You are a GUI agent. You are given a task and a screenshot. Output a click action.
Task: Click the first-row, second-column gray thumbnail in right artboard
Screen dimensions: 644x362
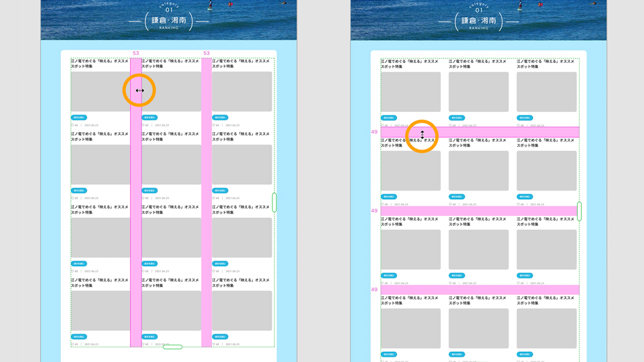click(478, 92)
